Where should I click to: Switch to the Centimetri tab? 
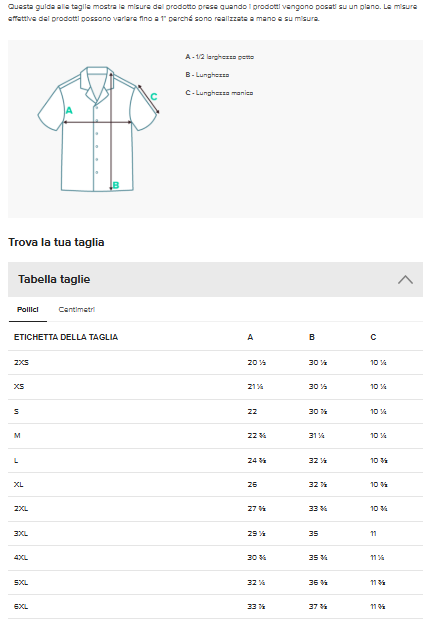pos(77,309)
